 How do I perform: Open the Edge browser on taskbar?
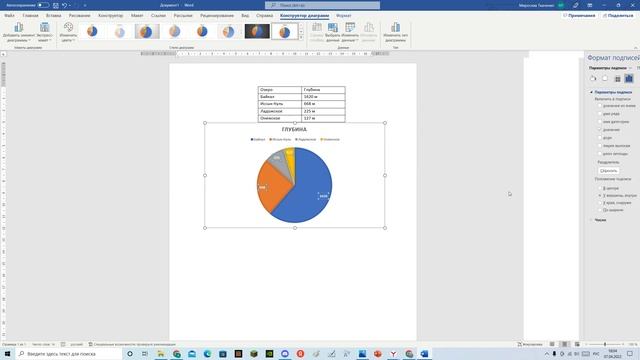[207, 353]
